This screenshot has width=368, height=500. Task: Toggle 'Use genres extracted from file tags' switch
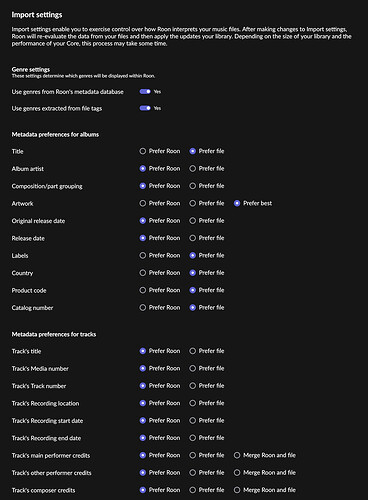tap(145, 108)
